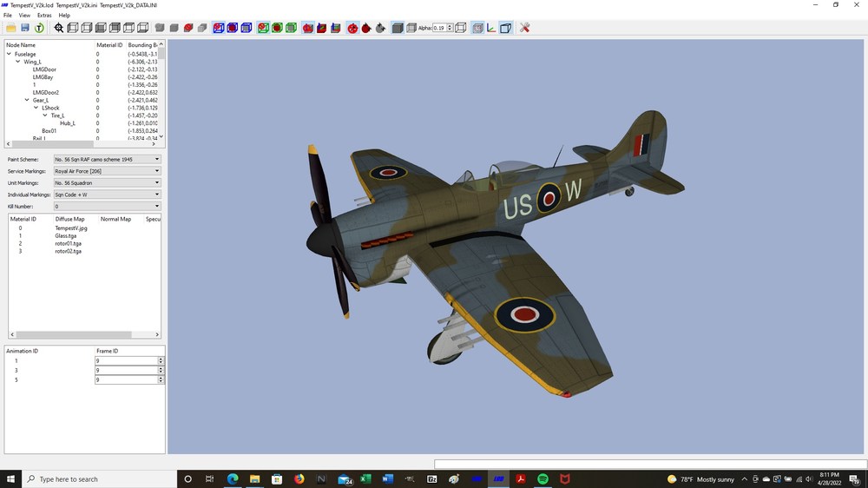Open file with the folder icon
Screen dimensions: 868x488
(x=10, y=28)
